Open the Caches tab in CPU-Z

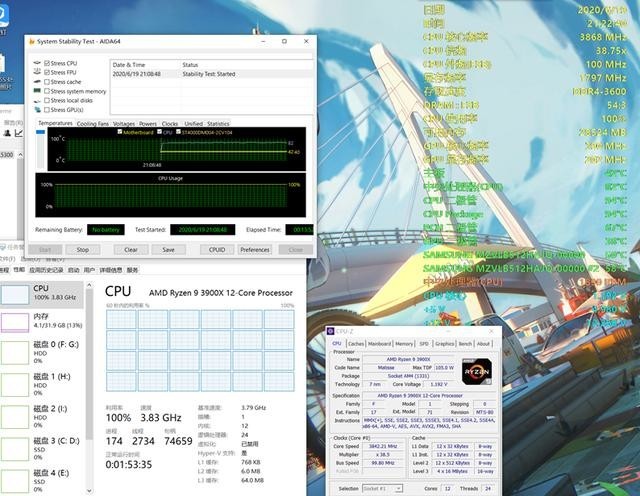pyautogui.click(x=356, y=344)
